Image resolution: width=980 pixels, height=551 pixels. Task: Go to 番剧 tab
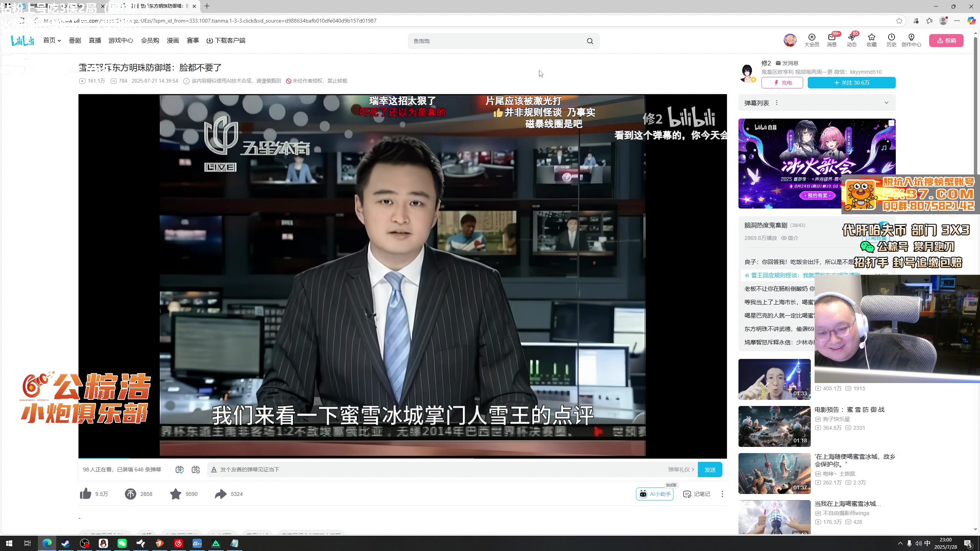tap(75, 41)
